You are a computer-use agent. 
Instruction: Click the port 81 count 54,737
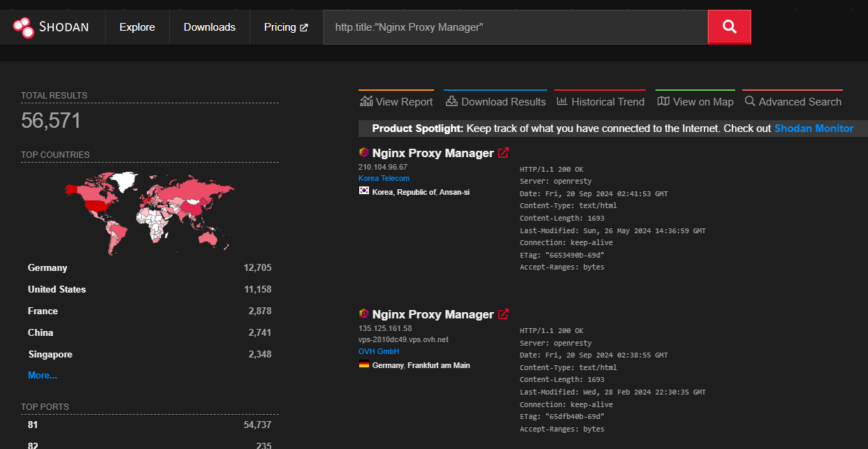257,425
